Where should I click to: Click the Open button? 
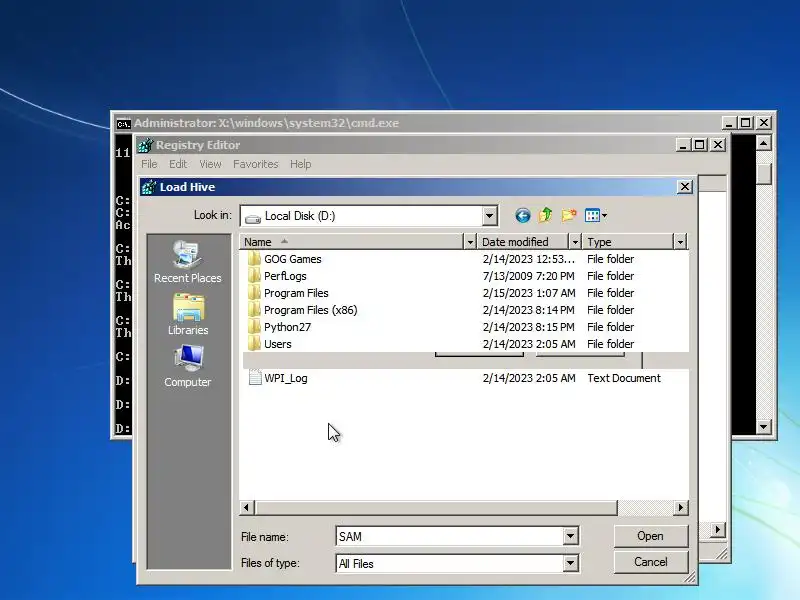coord(651,536)
